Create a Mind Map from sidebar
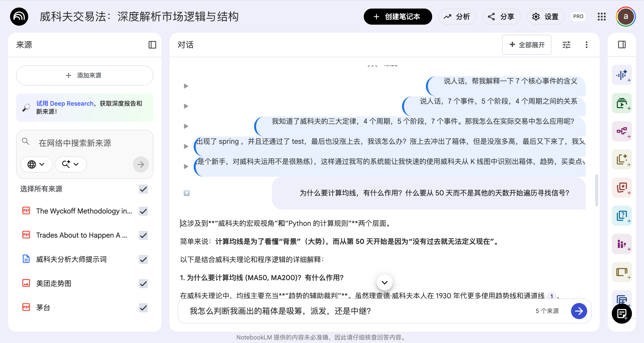This screenshot has width=644, height=343. [x=622, y=131]
